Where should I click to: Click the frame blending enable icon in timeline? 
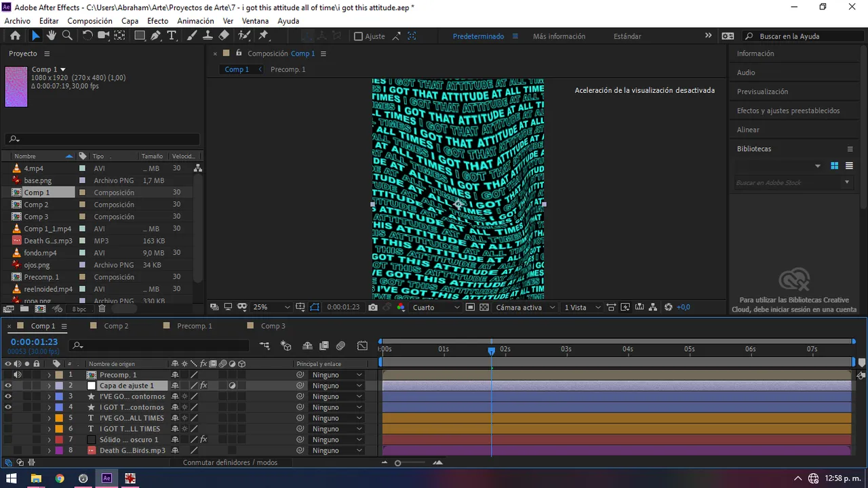pos(324,346)
